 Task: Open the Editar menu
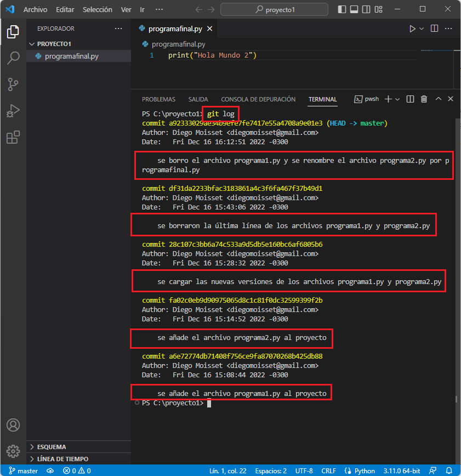(65, 10)
